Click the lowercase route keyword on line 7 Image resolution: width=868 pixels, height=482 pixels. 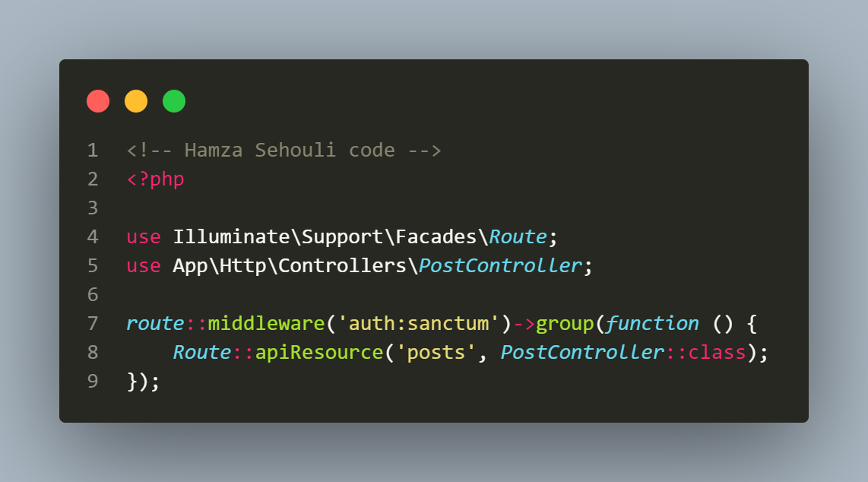point(155,323)
